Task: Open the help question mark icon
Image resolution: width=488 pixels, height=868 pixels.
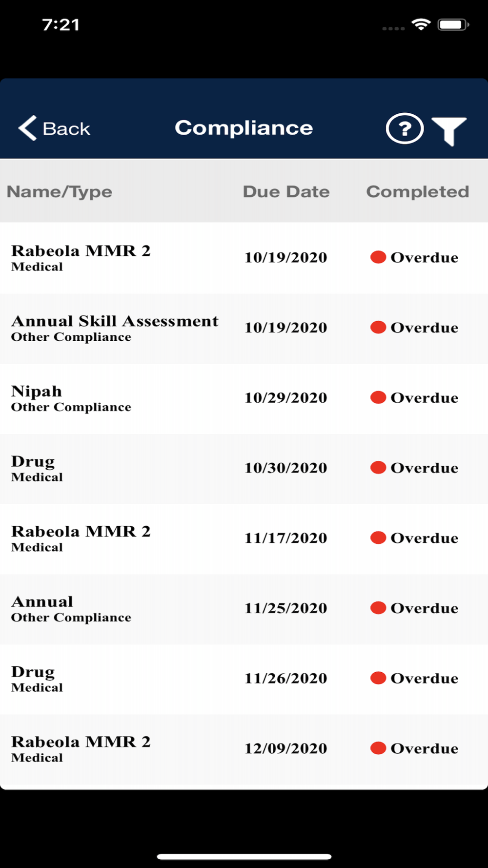Action: pyautogui.click(x=405, y=128)
